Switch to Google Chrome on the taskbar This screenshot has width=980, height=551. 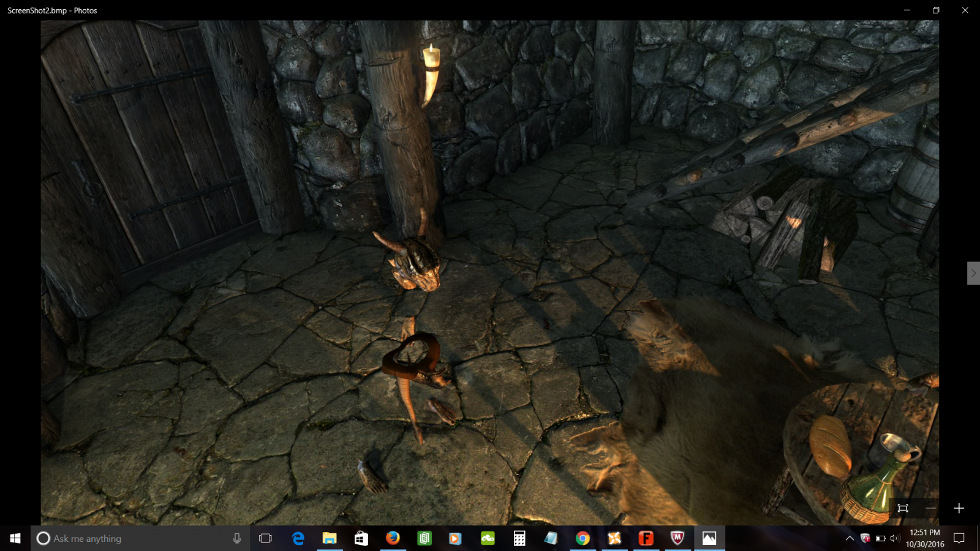(x=582, y=538)
